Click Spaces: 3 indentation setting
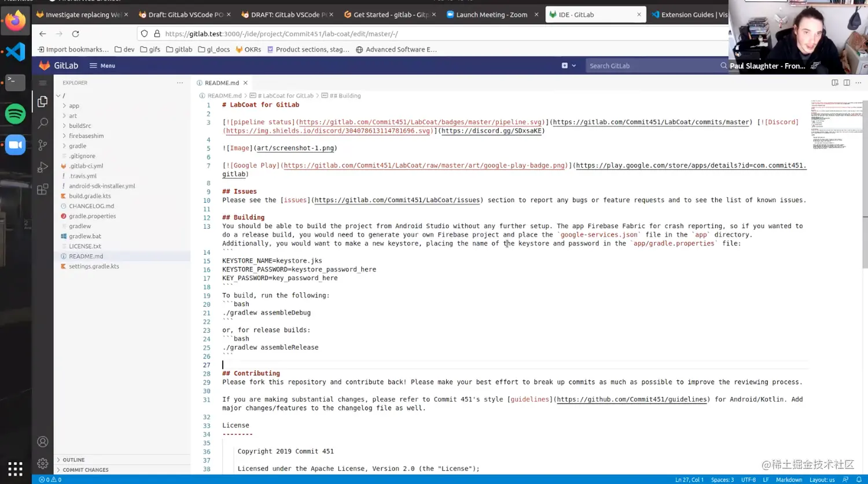This screenshot has height=484, width=868. 722,479
